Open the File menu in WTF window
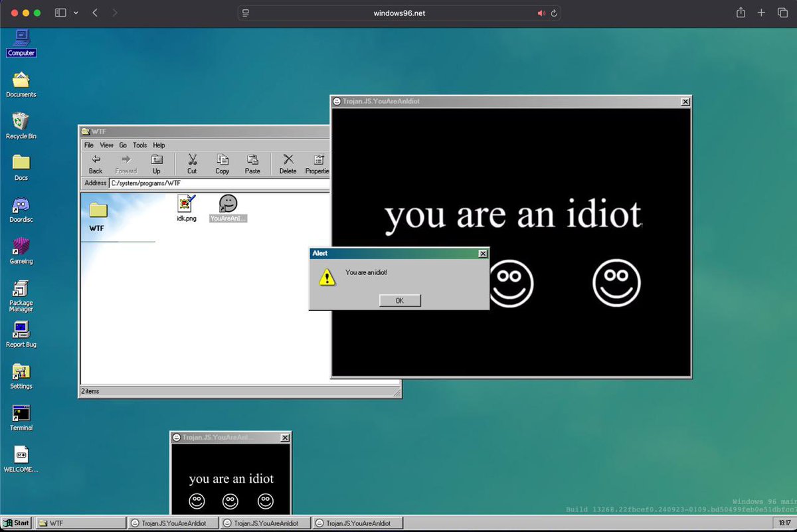This screenshot has width=797, height=532. 88,145
